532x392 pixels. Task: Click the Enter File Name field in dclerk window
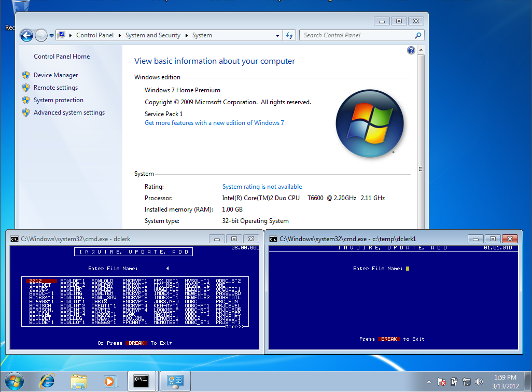tap(153, 269)
